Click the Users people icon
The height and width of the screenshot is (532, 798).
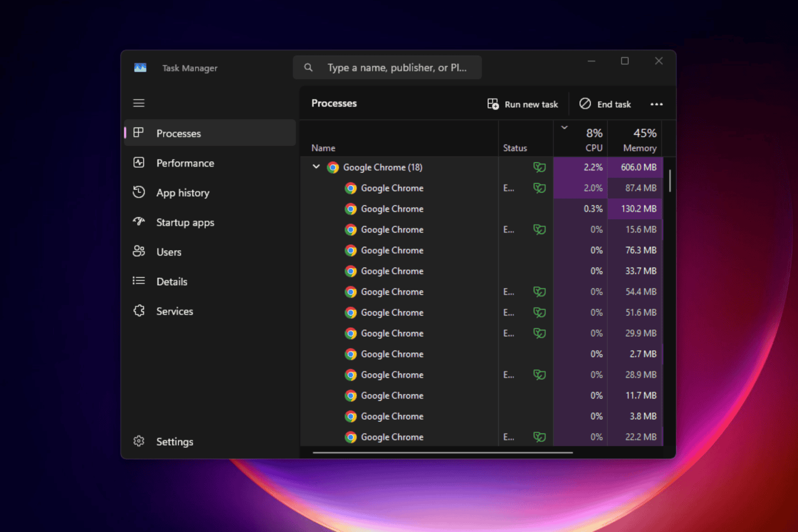point(139,251)
